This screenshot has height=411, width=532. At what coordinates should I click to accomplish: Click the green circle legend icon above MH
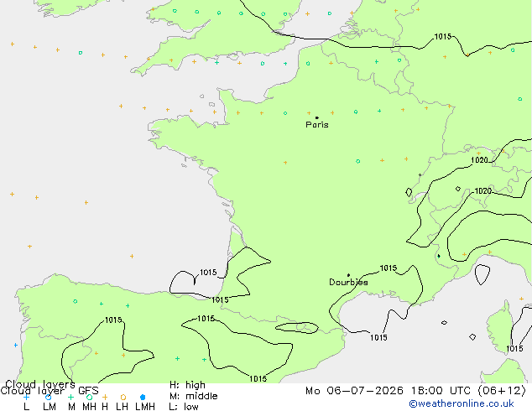pyautogui.click(x=89, y=397)
